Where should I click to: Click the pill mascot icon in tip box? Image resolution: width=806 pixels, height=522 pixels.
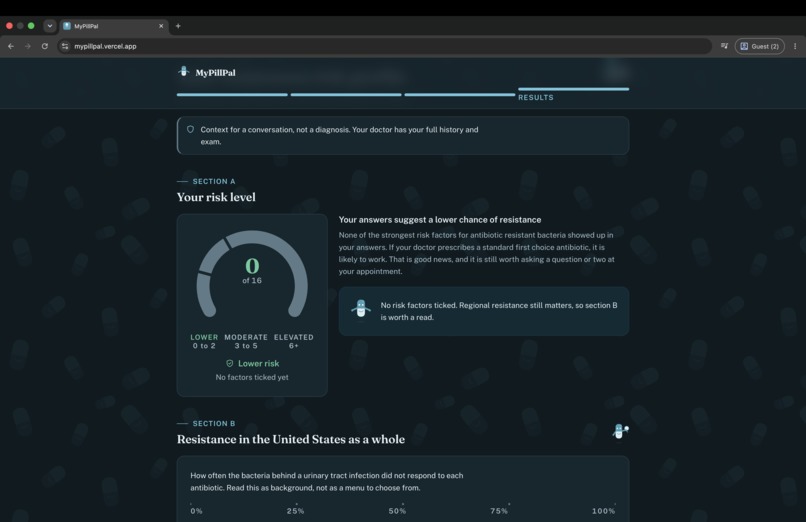pyautogui.click(x=361, y=308)
